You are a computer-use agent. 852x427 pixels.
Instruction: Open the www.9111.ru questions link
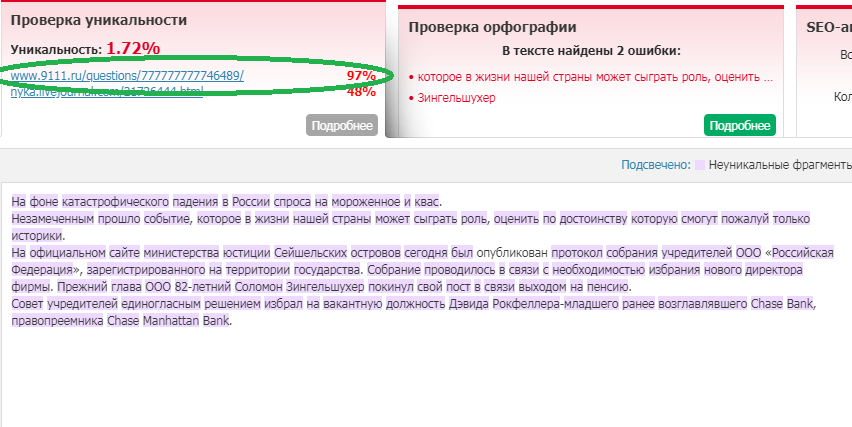coord(127,75)
